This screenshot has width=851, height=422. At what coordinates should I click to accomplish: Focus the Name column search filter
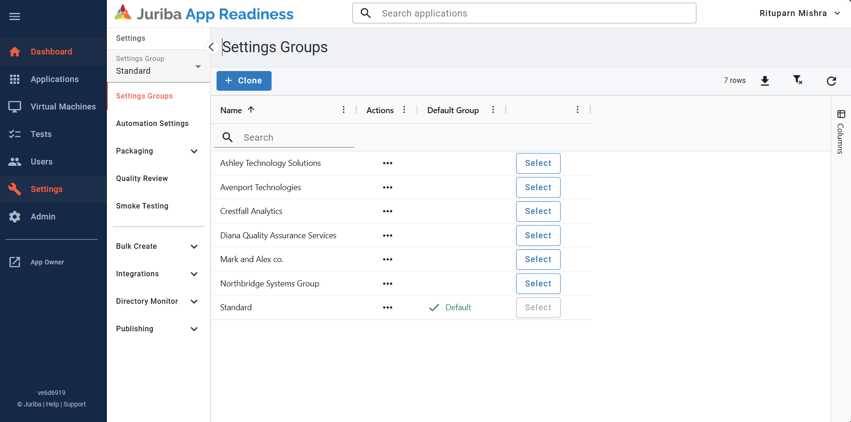pyautogui.click(x=284, y=138)
